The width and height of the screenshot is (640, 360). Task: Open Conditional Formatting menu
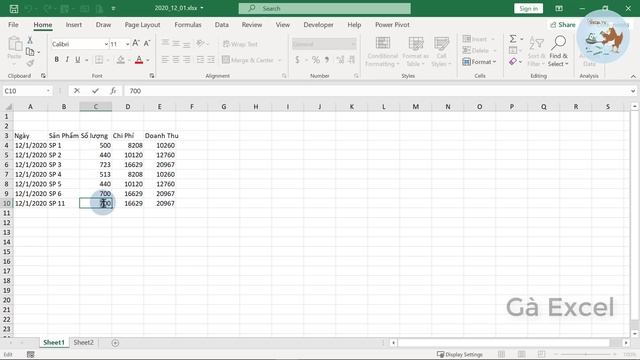[382, 51]
